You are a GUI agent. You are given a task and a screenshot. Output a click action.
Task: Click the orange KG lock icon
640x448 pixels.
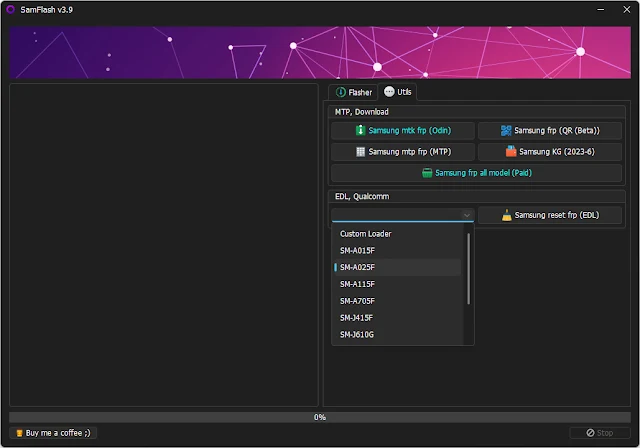(x=511, y=151)
